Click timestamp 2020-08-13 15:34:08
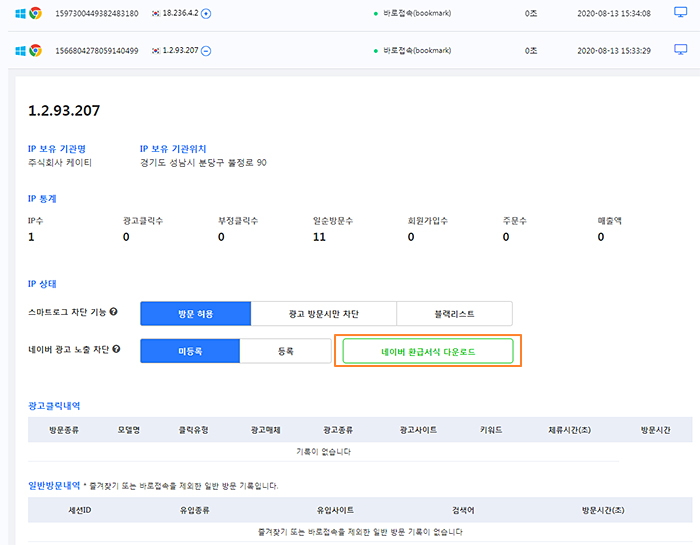Image resolution: width=700 pixels, height=545 pixels. pos(614,14)
